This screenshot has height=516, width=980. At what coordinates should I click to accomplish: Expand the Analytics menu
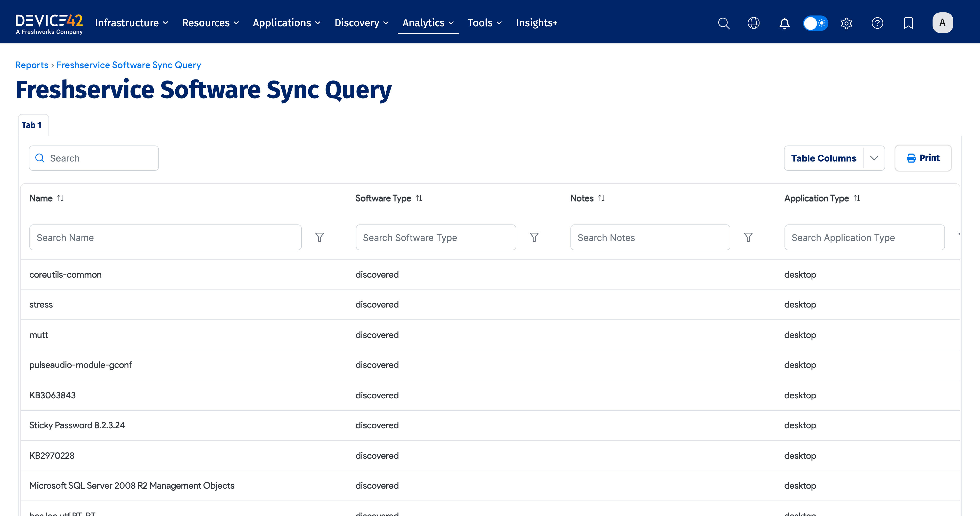[x=428, y=23]
